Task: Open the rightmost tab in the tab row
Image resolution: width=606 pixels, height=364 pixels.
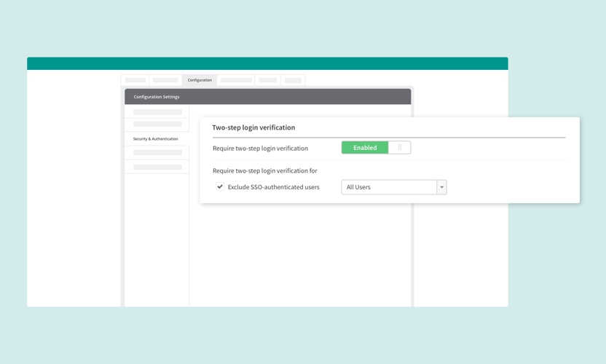Action: click(x=293, y=80)
